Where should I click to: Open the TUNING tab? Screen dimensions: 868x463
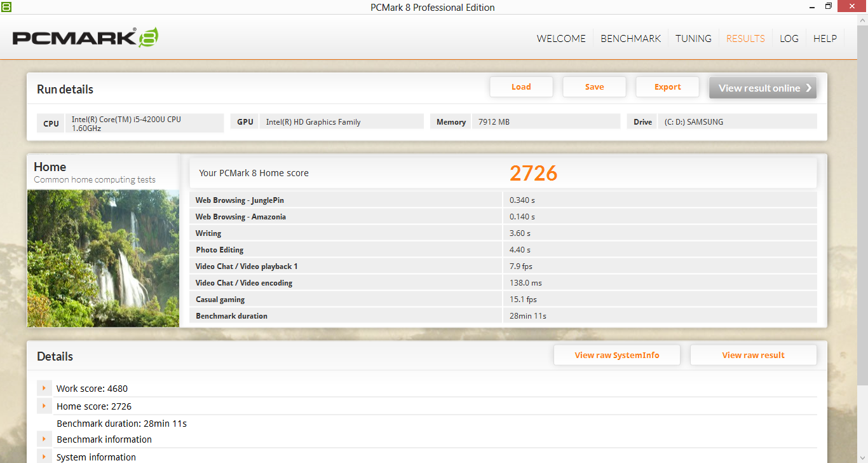(693, 38)
